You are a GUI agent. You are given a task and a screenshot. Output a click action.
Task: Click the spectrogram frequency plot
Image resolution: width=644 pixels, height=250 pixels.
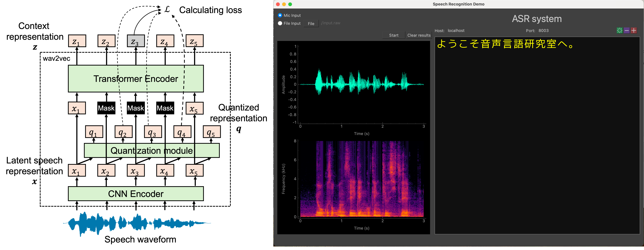[362, 179]
